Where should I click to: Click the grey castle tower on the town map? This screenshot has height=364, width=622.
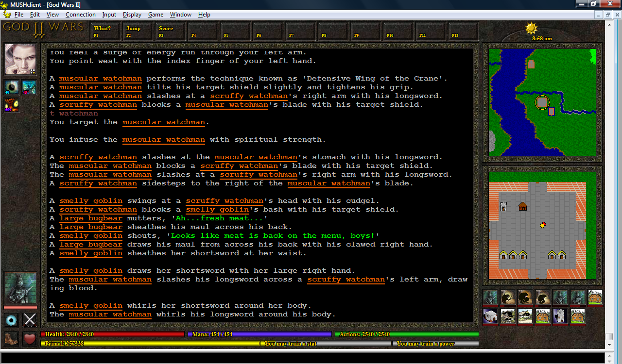tap(503, 206)
